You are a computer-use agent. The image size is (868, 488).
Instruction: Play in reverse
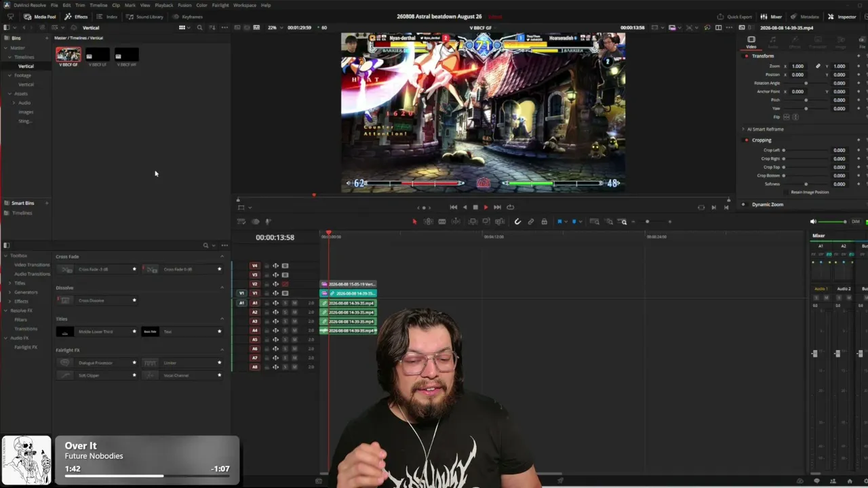click(465, 207)
